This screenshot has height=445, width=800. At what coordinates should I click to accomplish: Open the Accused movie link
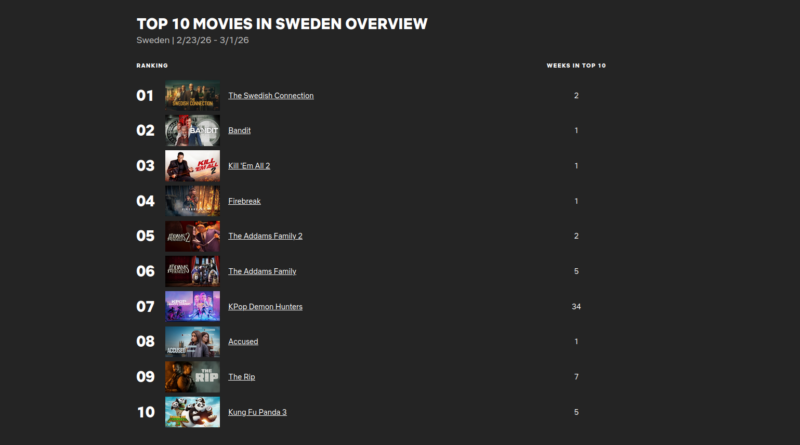pos(243,341)
